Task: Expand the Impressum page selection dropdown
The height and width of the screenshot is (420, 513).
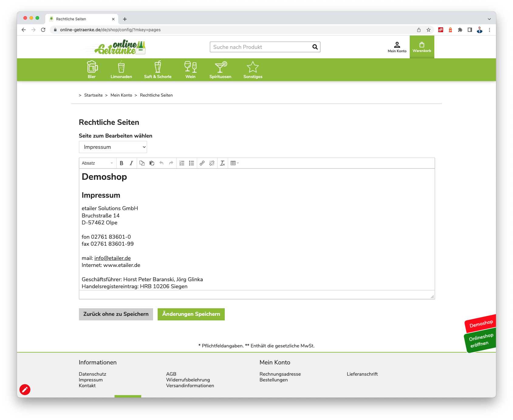Action: coord(113,147)
